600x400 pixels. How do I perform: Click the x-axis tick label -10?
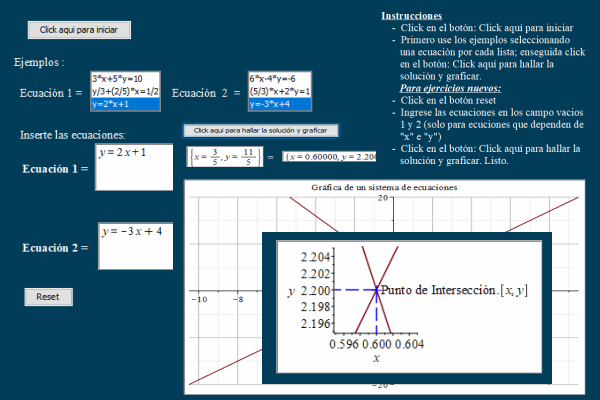tap(200, 299)
